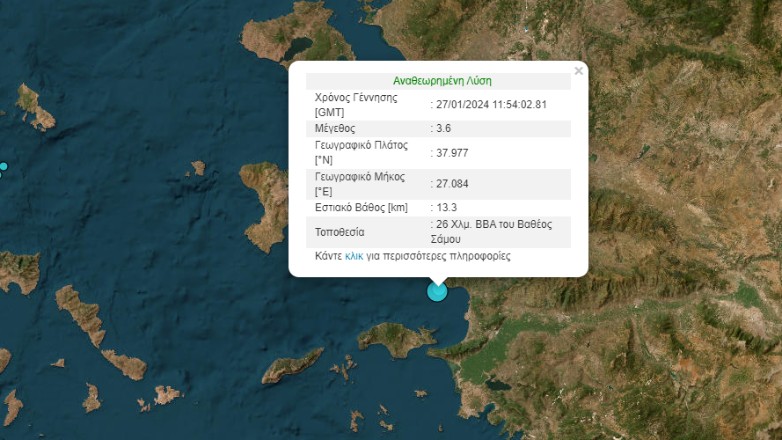This screenshot has height=440, width=782.
Task: Click the 'Γεωγραφικό Πλάτος [°N]' label
Action: [x=362, y=152]
